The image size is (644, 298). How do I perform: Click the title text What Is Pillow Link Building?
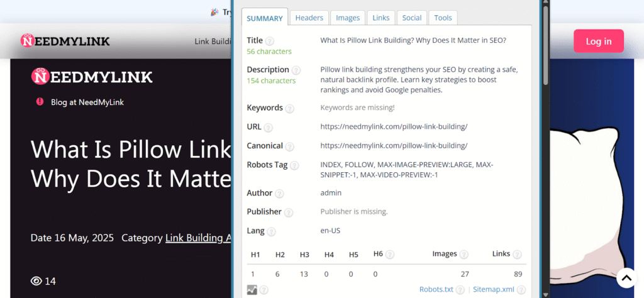pos(413,40)
